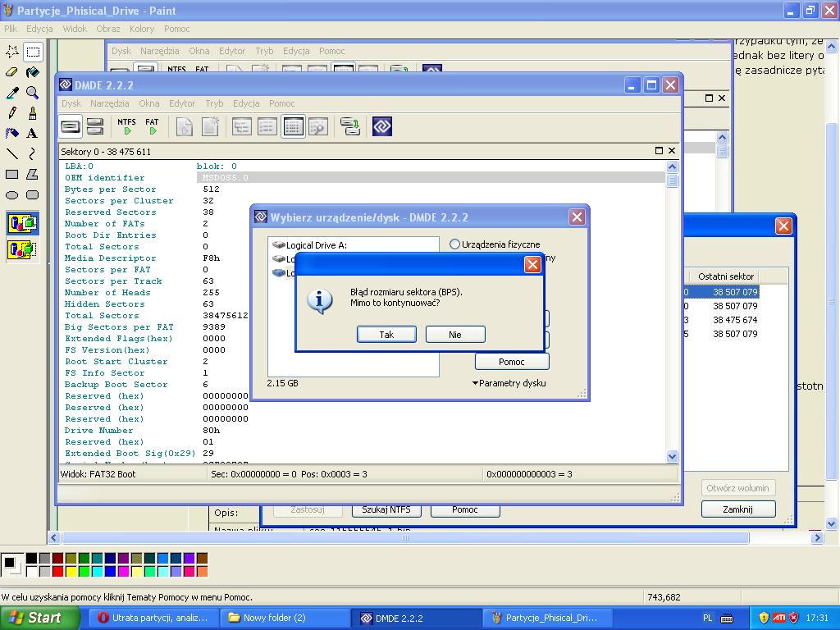Click DMDE copy sectors toolbar icon
Image resolution: width=840 pixels, height=630 pixels.
(350, 126)
